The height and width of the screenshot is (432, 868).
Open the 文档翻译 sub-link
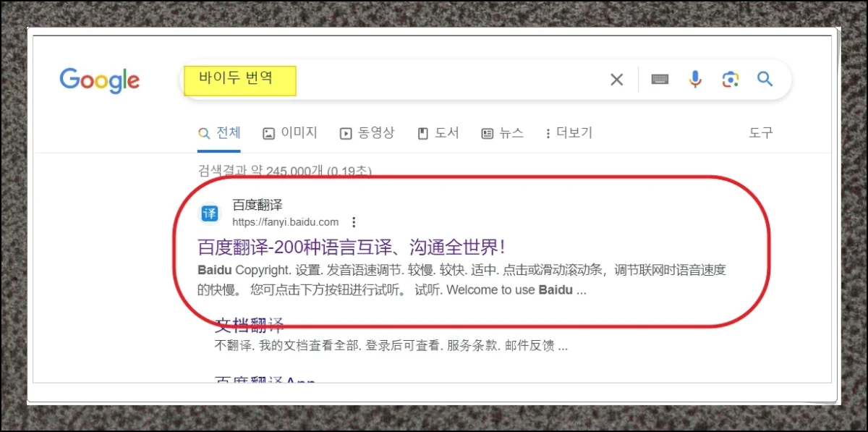click(250, 324)
